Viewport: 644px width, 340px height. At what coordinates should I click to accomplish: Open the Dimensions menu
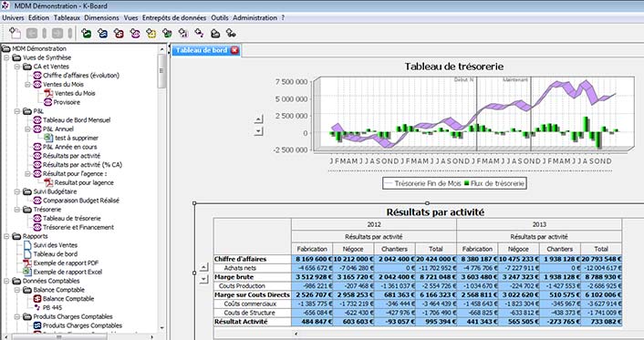[x=101, y=17]
